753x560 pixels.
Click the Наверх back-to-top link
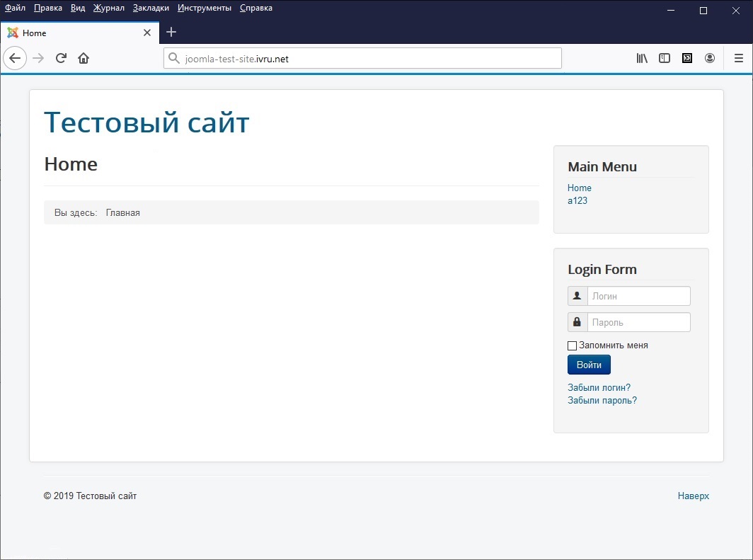(693, 496)
